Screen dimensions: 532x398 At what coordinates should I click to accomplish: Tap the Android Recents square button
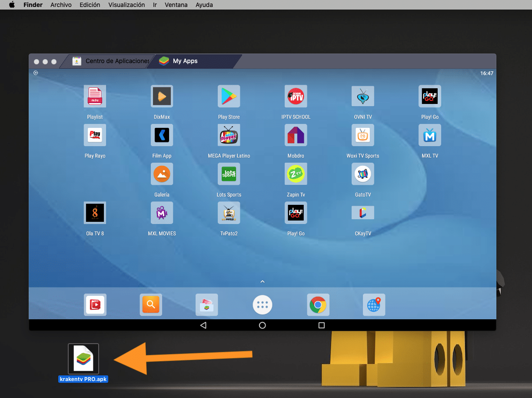point(322,325)
